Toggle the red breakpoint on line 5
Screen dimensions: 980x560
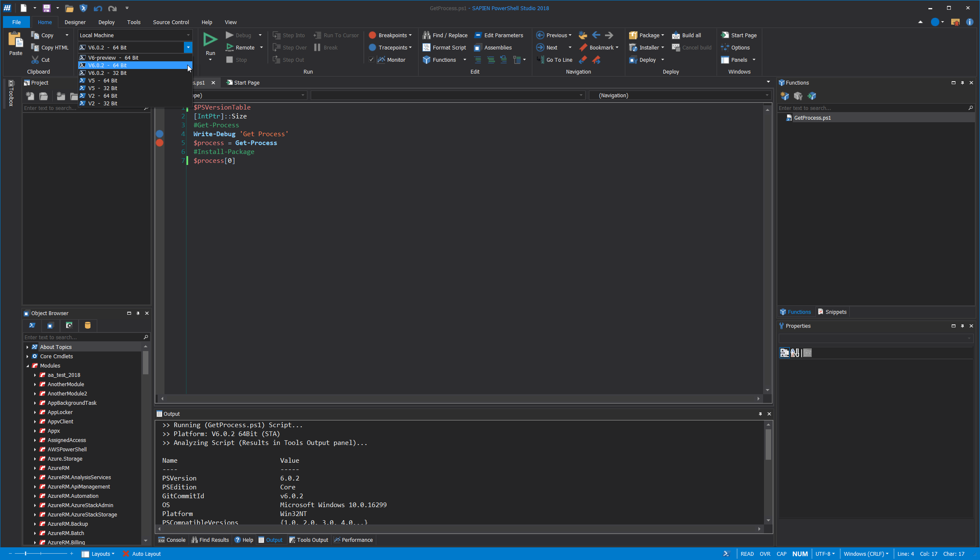159,143
